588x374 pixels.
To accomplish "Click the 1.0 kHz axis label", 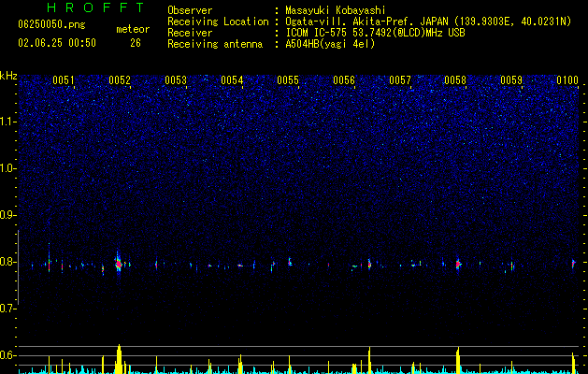I will [8, 168].
